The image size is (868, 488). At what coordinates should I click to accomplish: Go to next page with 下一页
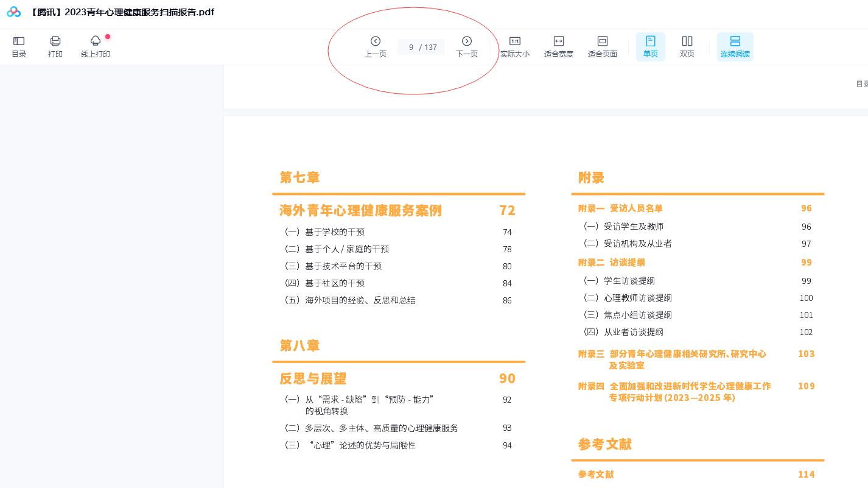pos(467,47)
